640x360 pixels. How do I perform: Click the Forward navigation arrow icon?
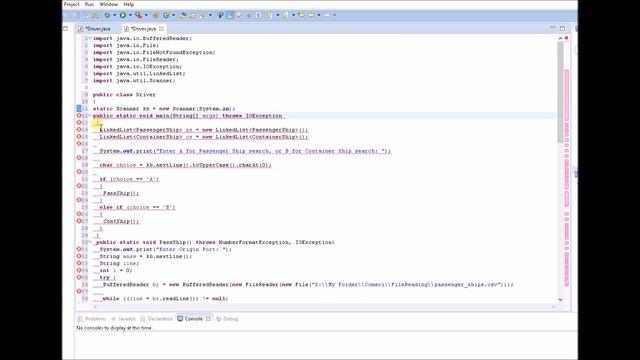coord(327,15)
